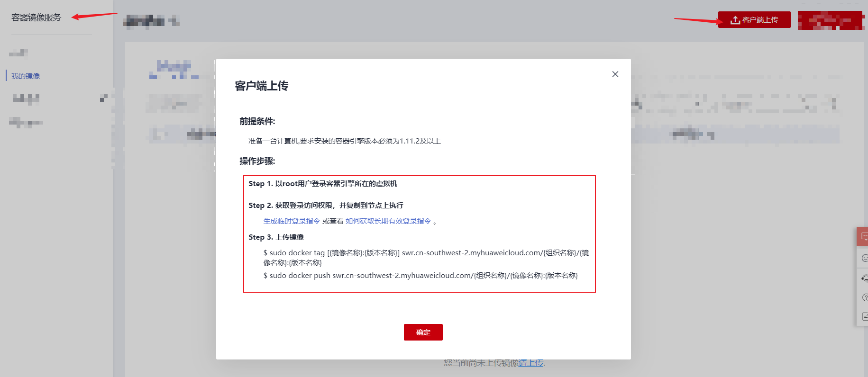The width and height of the screenshot is (868, 377).
Task: Click the sudo docker push command
Action: pyautogui.click(x=420, y=276)
